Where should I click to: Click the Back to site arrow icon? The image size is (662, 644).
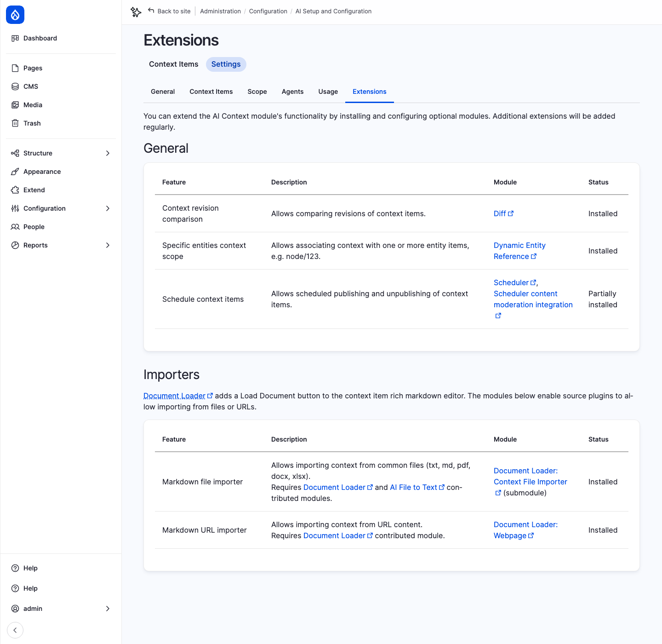pyautogui.click(x=151, y=11)
